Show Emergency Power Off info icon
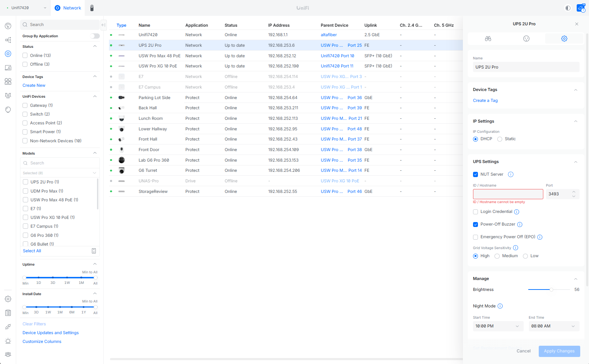 (540, 237)
